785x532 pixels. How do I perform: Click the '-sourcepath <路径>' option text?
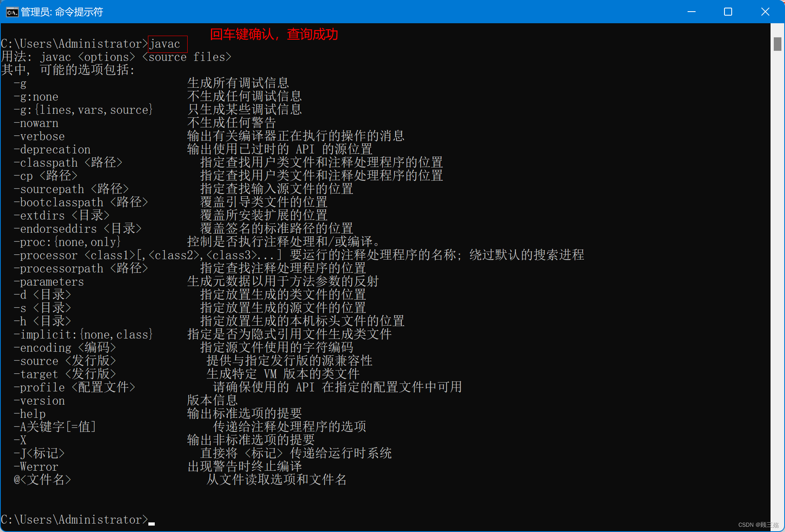coord(71,189)
